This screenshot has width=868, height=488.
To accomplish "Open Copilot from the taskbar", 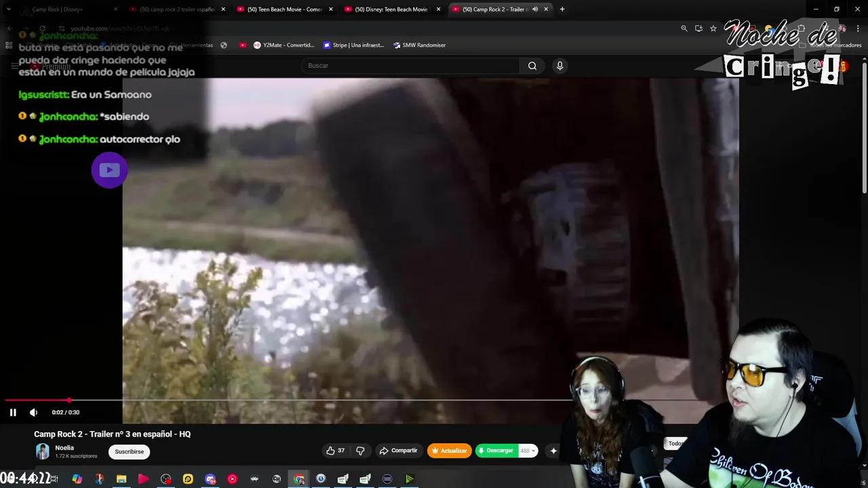I will click(75, 479).
